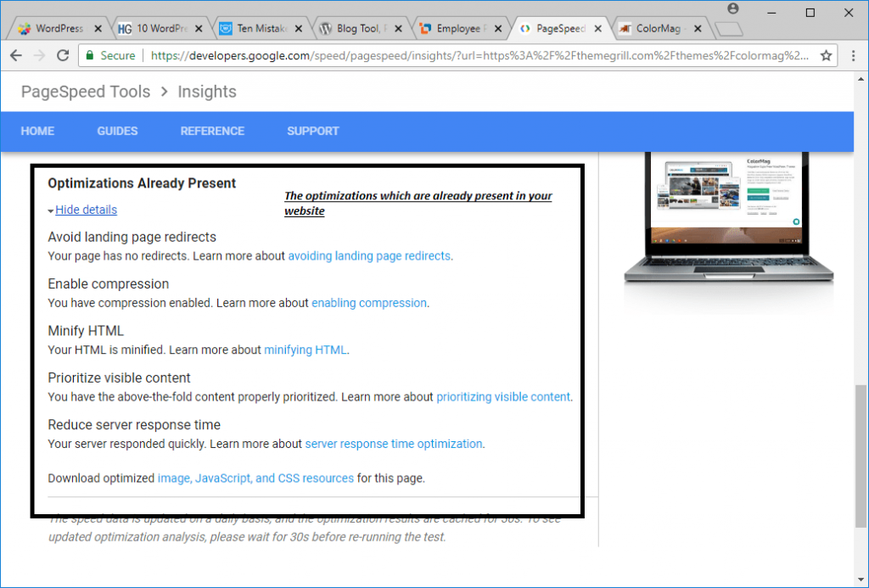
Task: Click the Chrome user profile icon
Action: point(732,8)
